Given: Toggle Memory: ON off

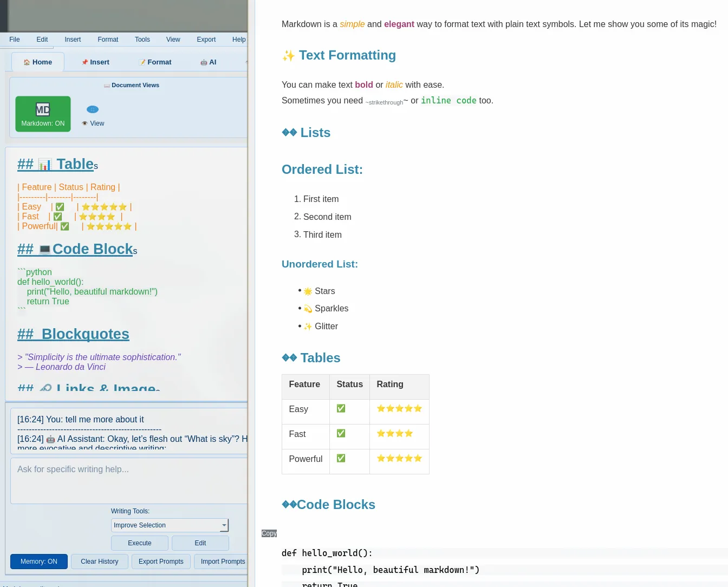Looking at the screenshot, I should [38, 562].
